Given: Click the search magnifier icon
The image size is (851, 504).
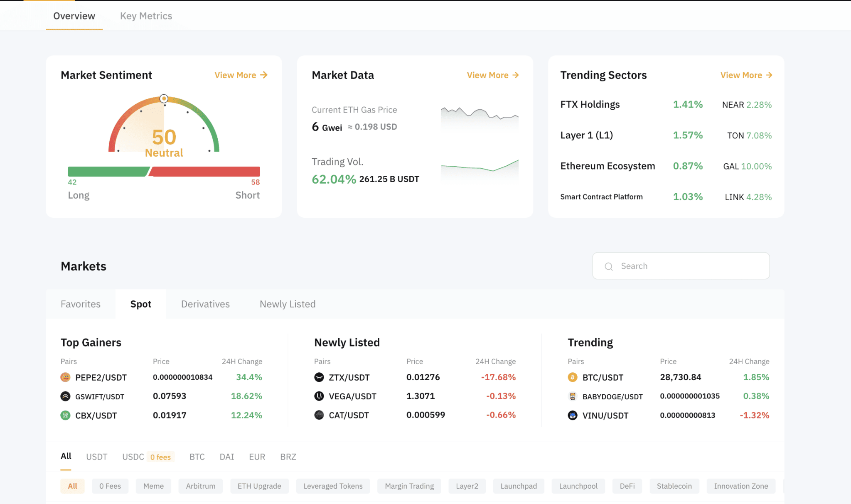Looking at the screenshot, I should tap(609, 266).
